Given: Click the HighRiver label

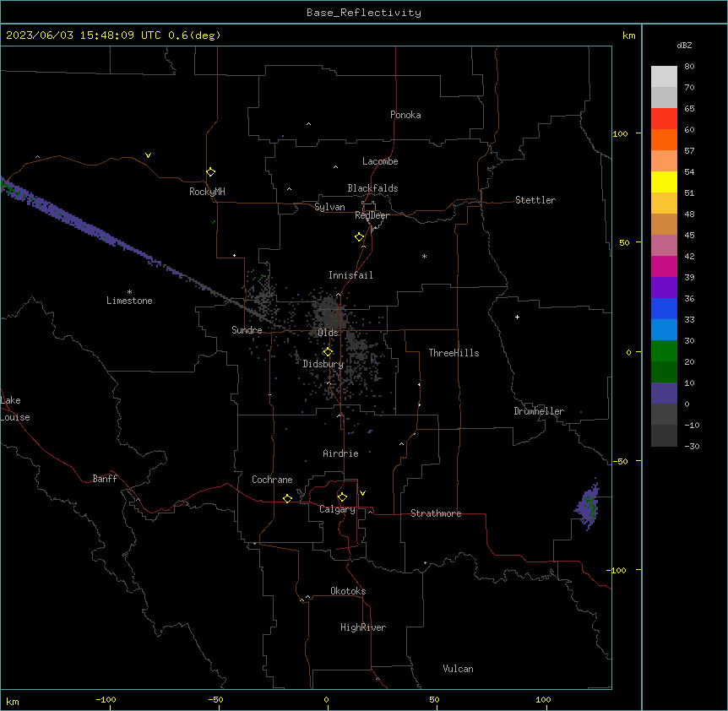Looking at the screenshot, I should [x=363, y=627].
